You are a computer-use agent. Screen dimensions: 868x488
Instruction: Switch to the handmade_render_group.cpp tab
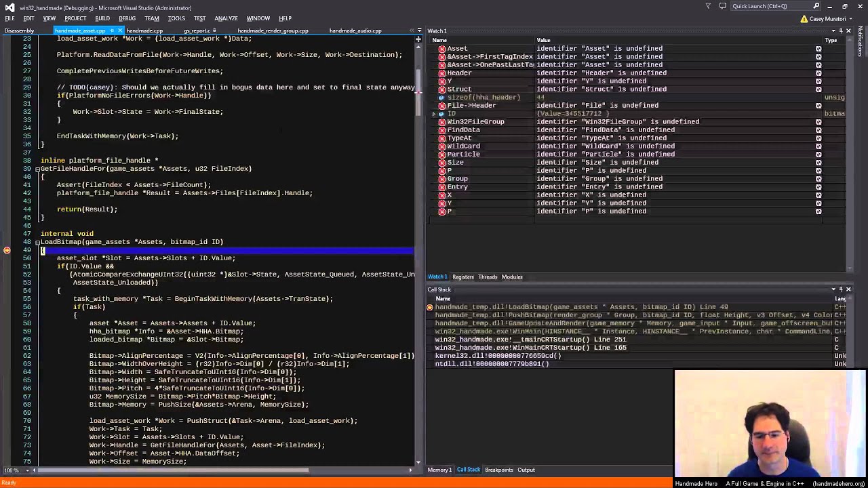(x=273, y=30)
